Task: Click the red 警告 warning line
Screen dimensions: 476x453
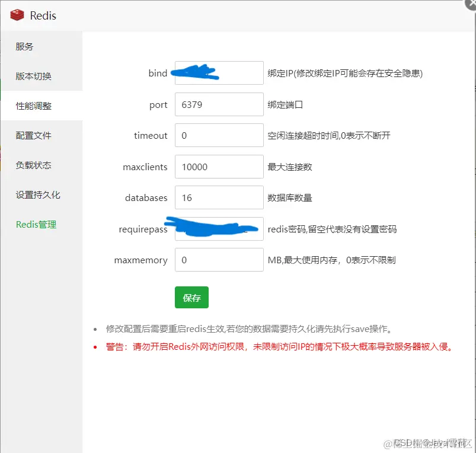Action: point(280,347)
